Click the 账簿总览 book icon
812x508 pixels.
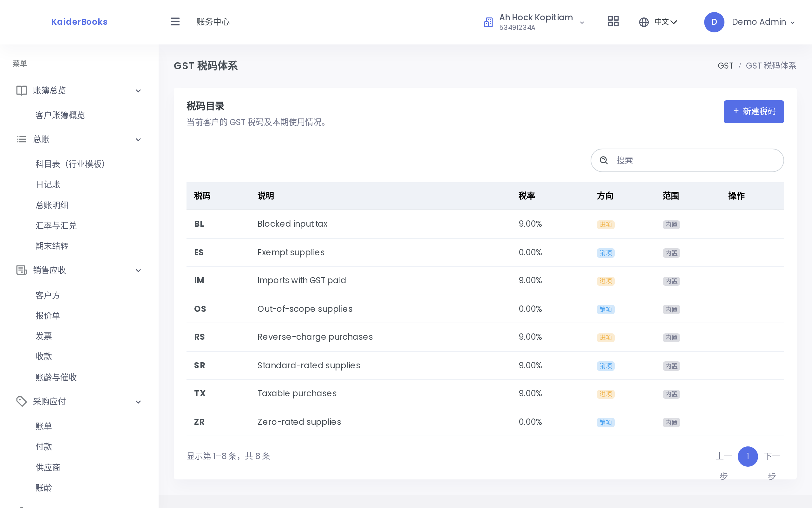coord(22,90)
